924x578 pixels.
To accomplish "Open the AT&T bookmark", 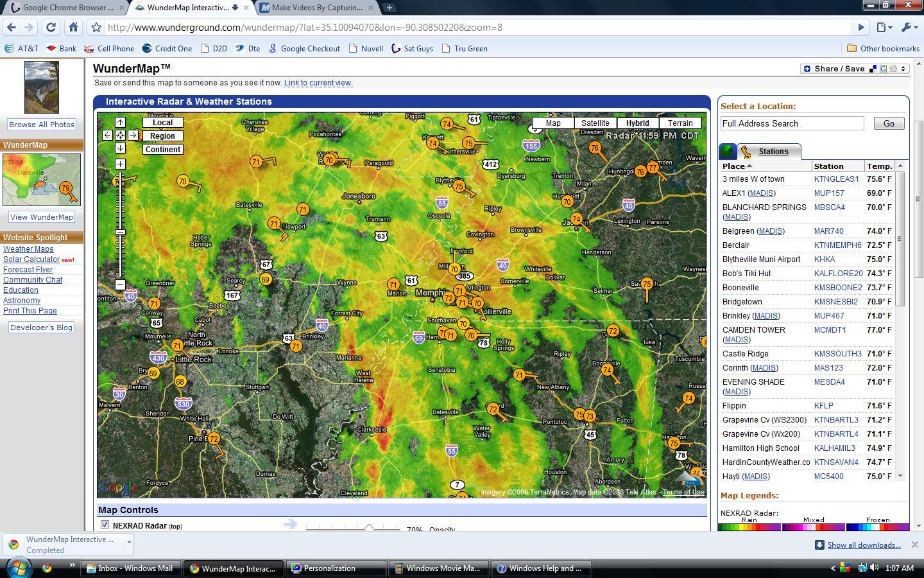I will click(x=22, y=48).
